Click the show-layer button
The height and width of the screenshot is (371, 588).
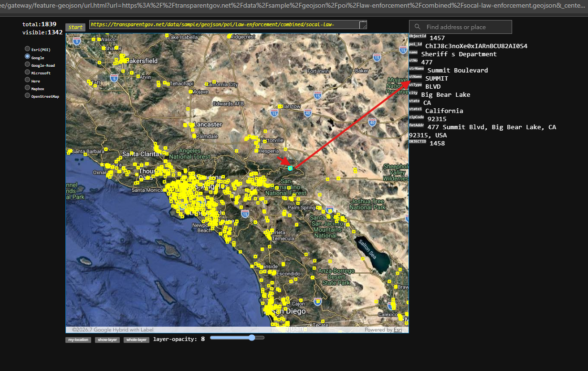107,340
